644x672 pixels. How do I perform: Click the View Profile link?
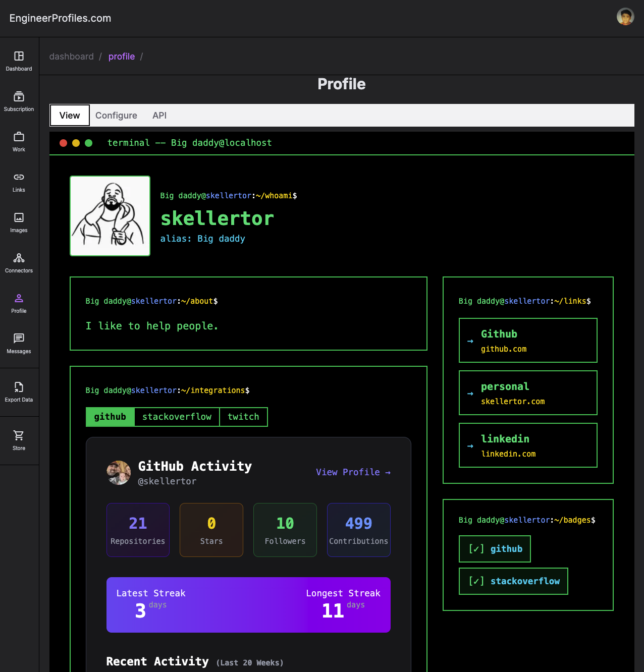(353, 472)
